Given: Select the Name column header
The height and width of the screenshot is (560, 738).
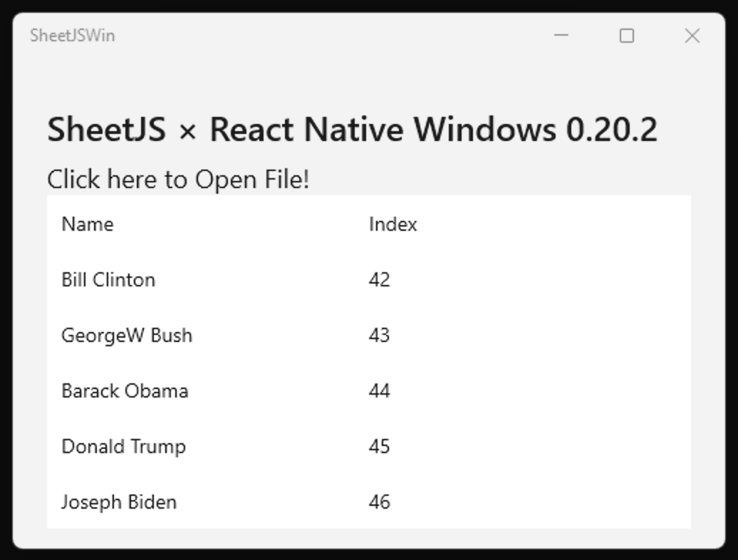Looking at the screenshot, I should [x=87, y=224].
